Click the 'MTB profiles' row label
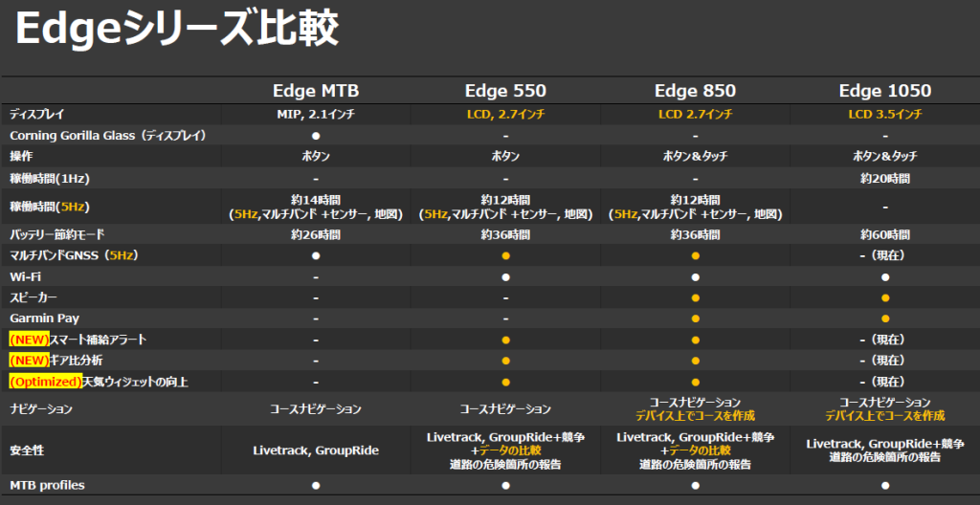Viewport: 980px width, 505px height. tap(47, 485)
